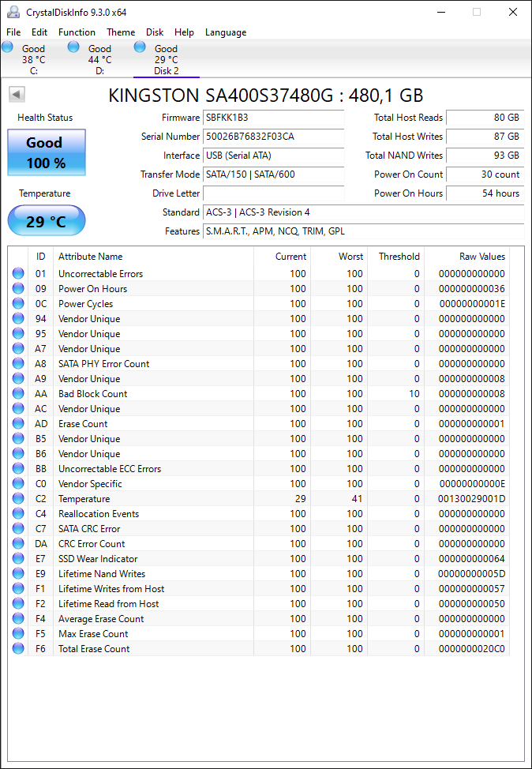This screenshot has width=532, height=769.
Task: Click status orb for Temperature attribute row
Action: point(18,498)
